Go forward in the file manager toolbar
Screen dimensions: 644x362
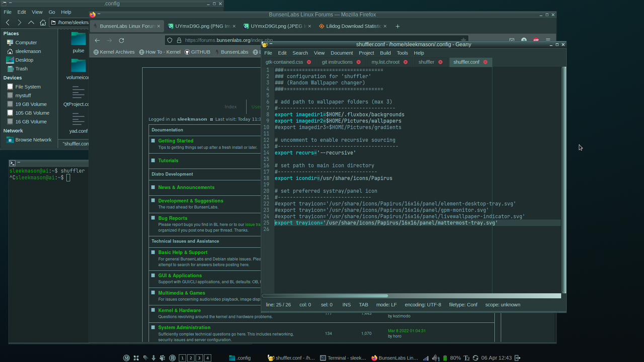tap(19, 22)
